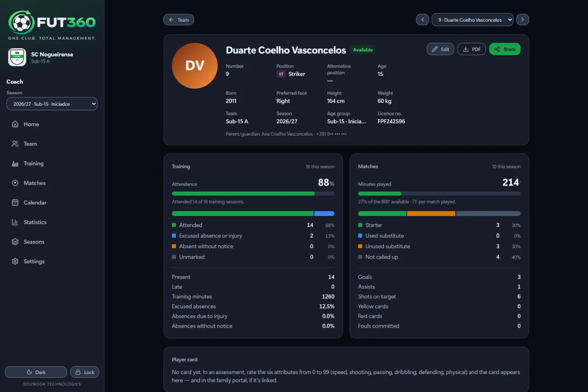The height and width of the screenshot is (392, 588).
Task: Click the ST position badge
Action: click(x=281, y=74)
